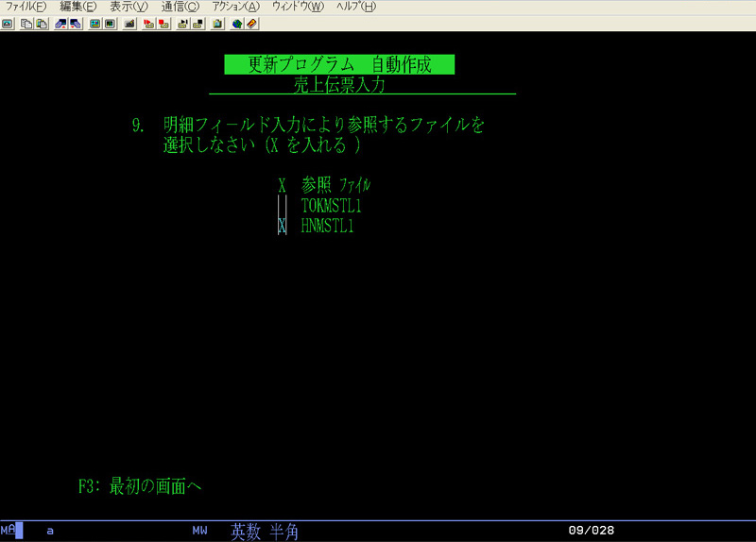Open the Display setup toolbar icon

tap(95, 24)
